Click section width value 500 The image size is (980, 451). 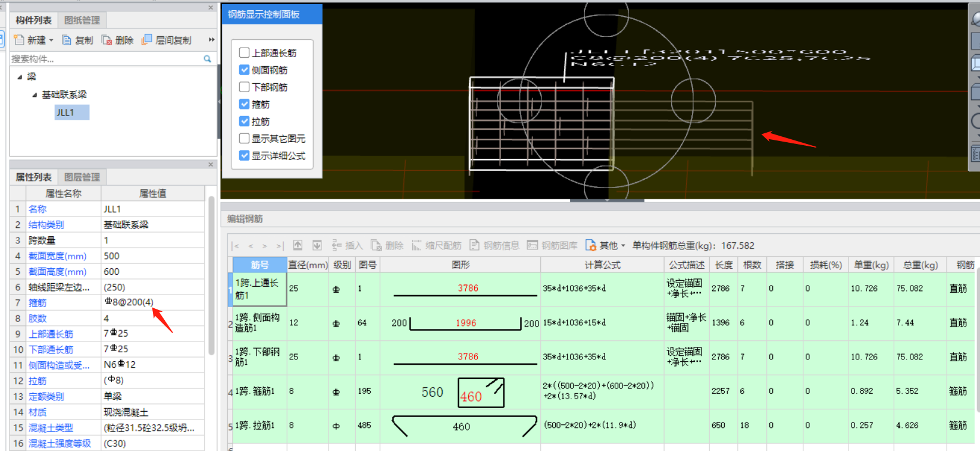click(x=153, y=256)
